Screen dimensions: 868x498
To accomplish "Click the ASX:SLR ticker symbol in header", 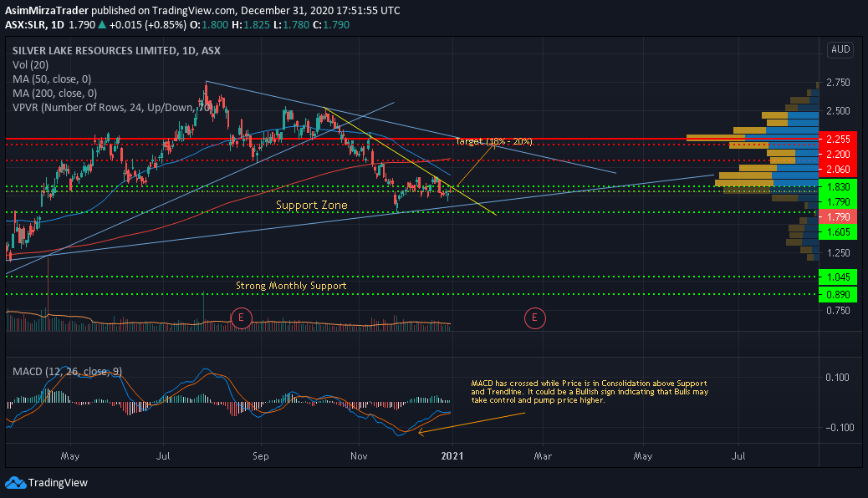I will click(x=25, y=25).
